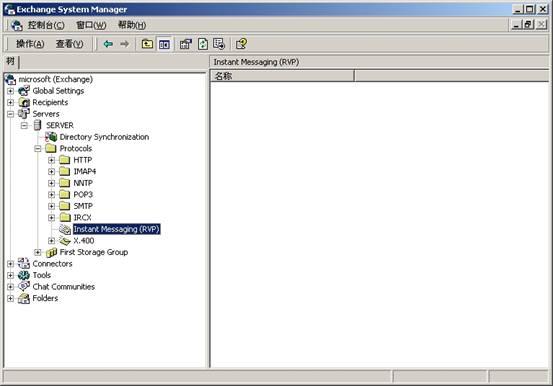The width and height of the screenshot is (553, 386).
Task: Expand the X.400 node
Action: click(x=51, y=241)
